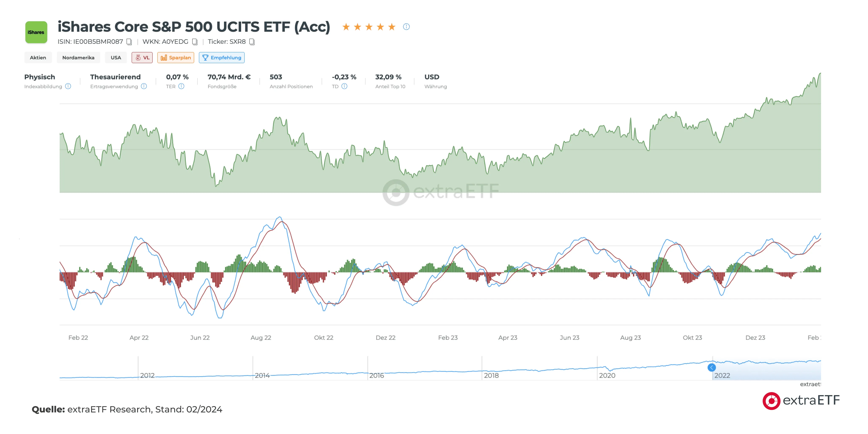Open the info tooltip next to Indexabbildung
Image resolution: width=868 pixels, height=434 pixels.
[68, 87]
